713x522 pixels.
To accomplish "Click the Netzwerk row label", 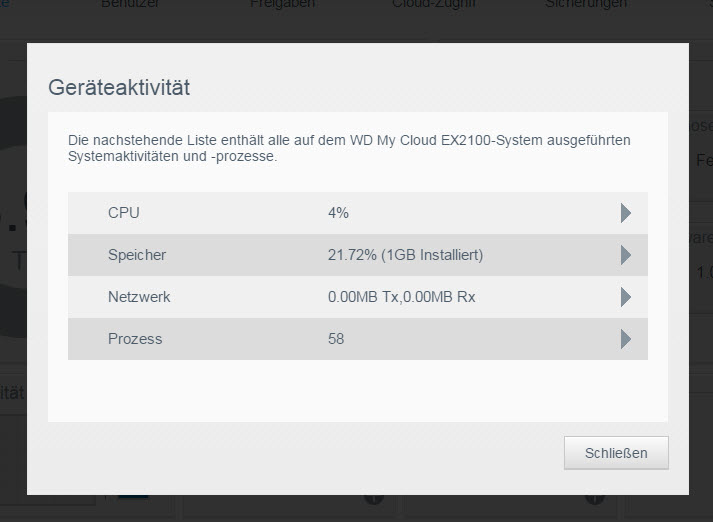I will point(139,297).
